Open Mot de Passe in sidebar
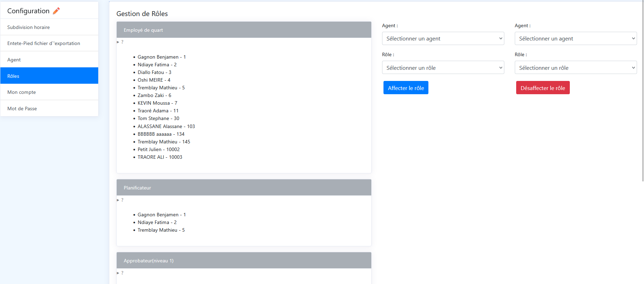Screen dimensions: 644x284 click(x=49, y=108)
